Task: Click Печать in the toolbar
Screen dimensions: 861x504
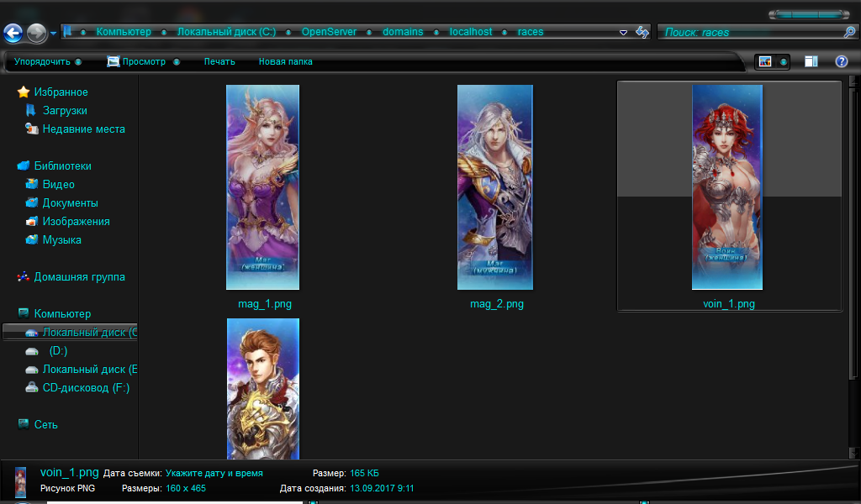Action: [219, 61]
